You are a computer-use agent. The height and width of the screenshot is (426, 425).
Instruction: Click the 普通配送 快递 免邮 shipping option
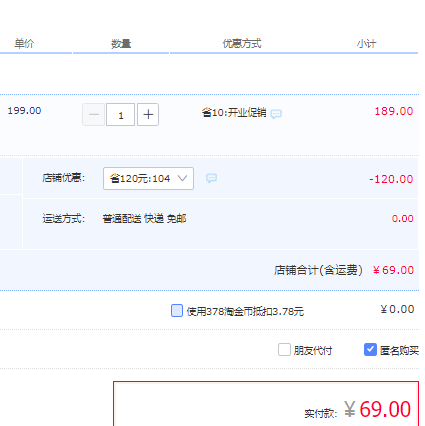(144, 219)
